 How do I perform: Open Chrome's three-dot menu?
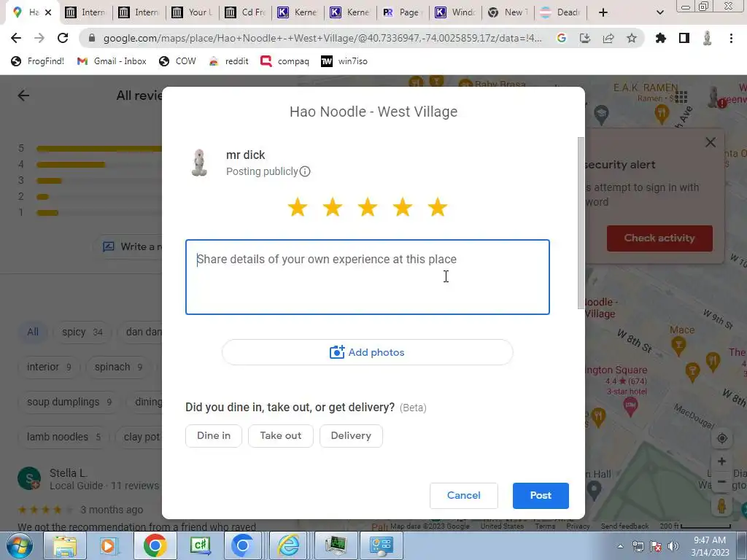731,38
